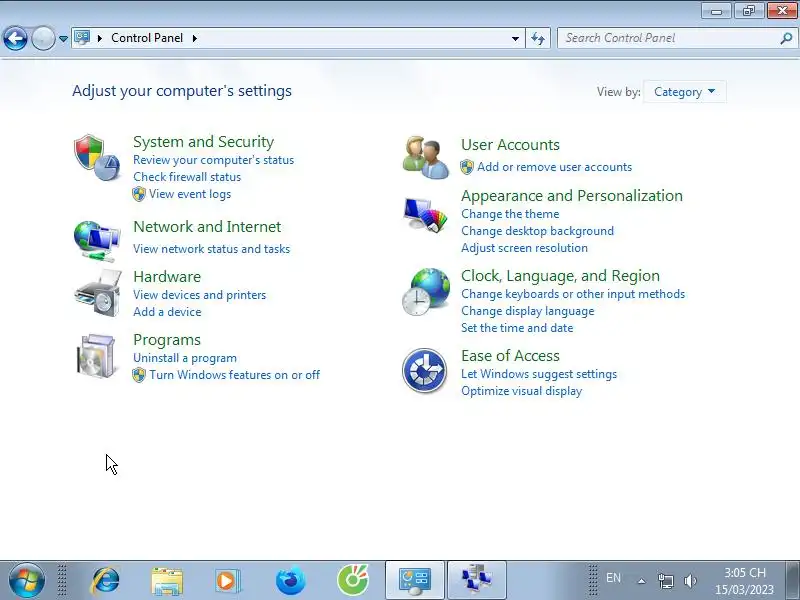Open Windows Explorer from taskbar

tap(167, 581)
